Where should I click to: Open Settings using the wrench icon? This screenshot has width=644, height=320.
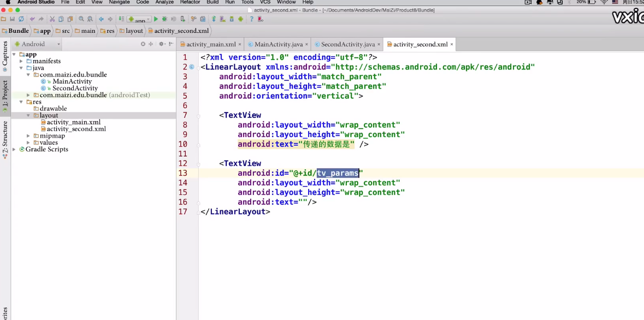tap(193, 19)
